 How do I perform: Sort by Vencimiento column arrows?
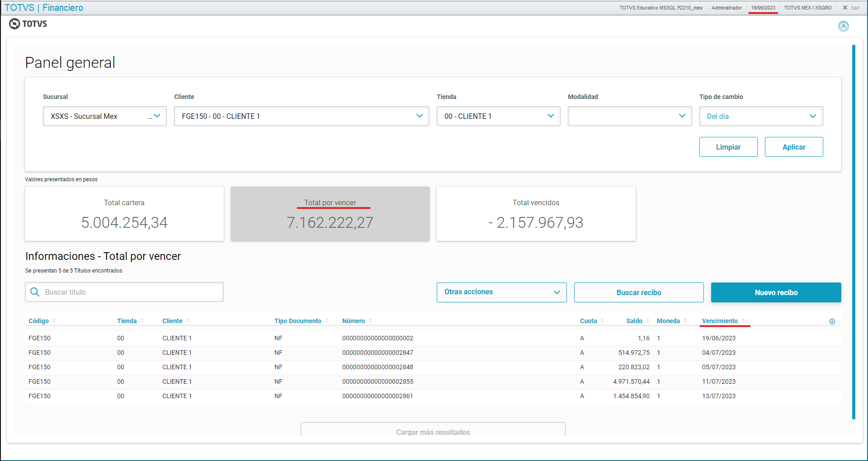pos(743,320)
